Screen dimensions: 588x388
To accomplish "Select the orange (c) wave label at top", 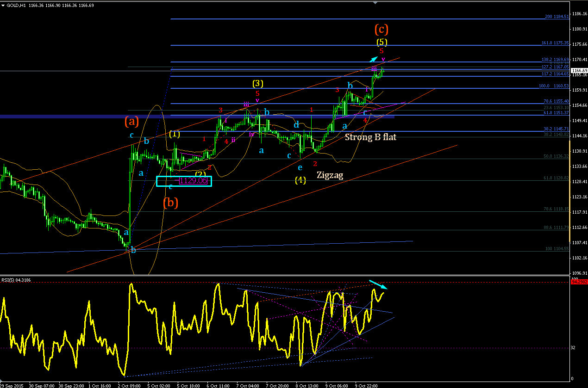I will pos(381,30).
